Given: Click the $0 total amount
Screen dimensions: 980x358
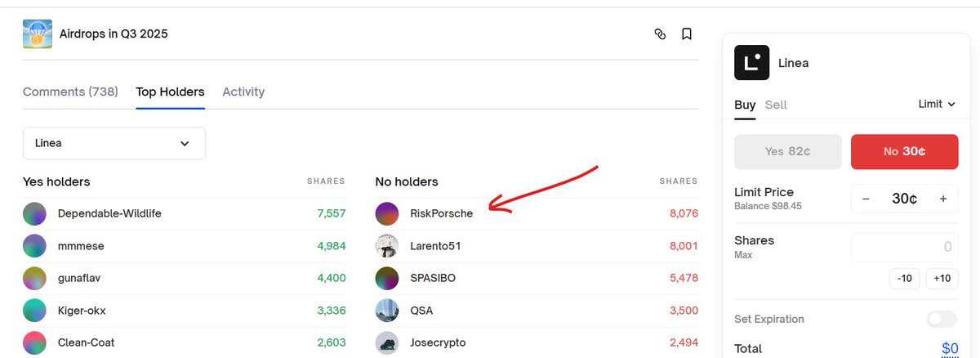Looking at the screenshot, I should coord(950,349).
